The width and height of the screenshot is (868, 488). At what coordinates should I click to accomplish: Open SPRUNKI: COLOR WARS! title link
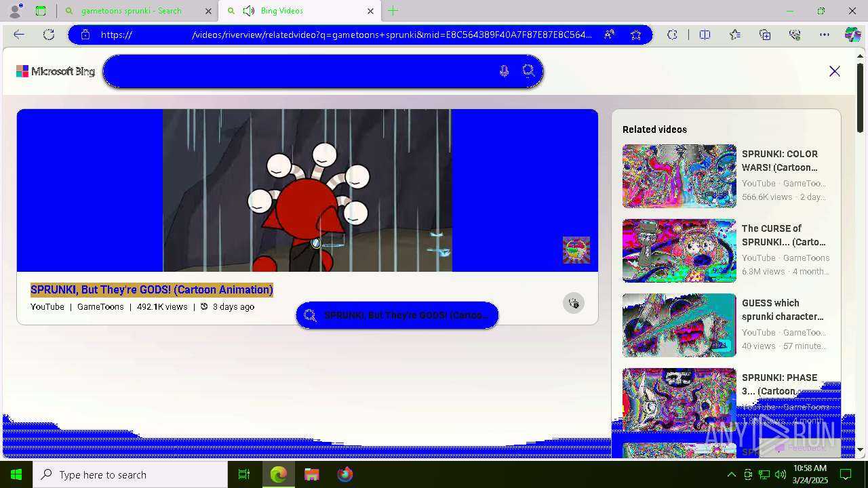coord(780,161)
